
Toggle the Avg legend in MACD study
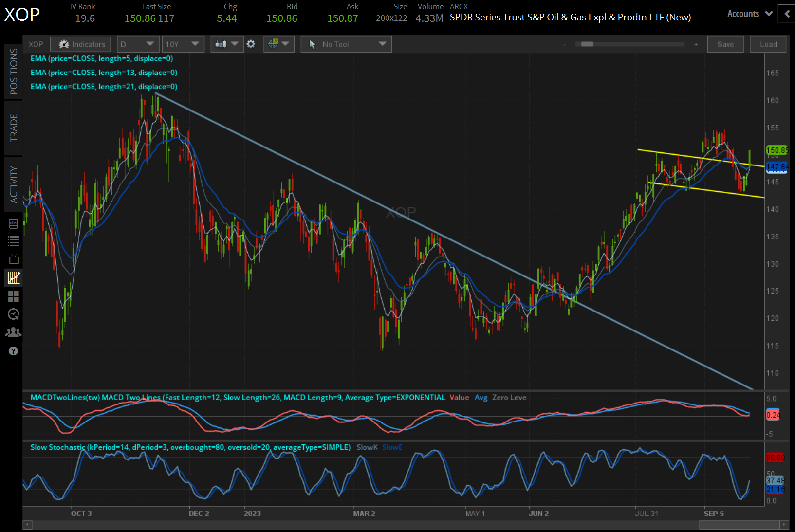[x=481, y=397]
